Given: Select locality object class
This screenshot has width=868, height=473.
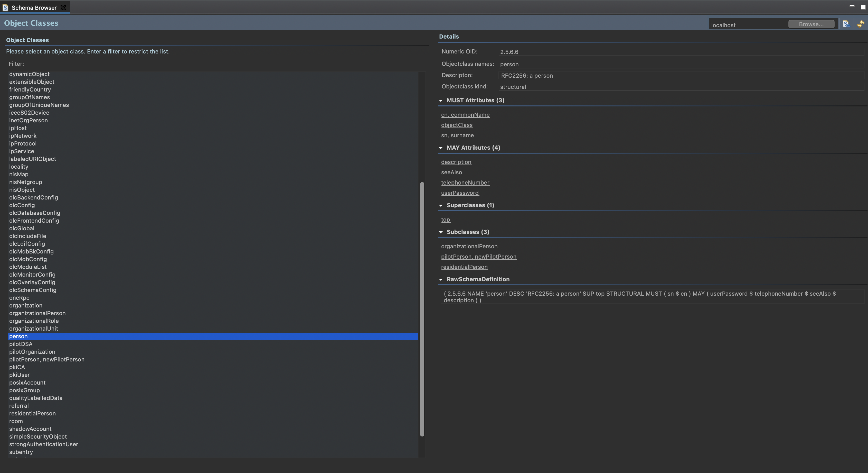Looking at the screenshot, I should tap(213, 167).
